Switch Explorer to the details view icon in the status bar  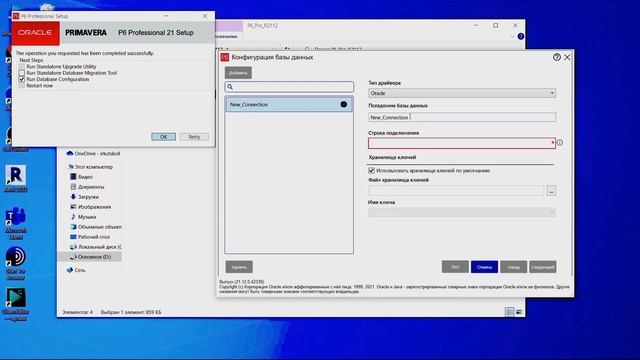(x=509, y=312)
